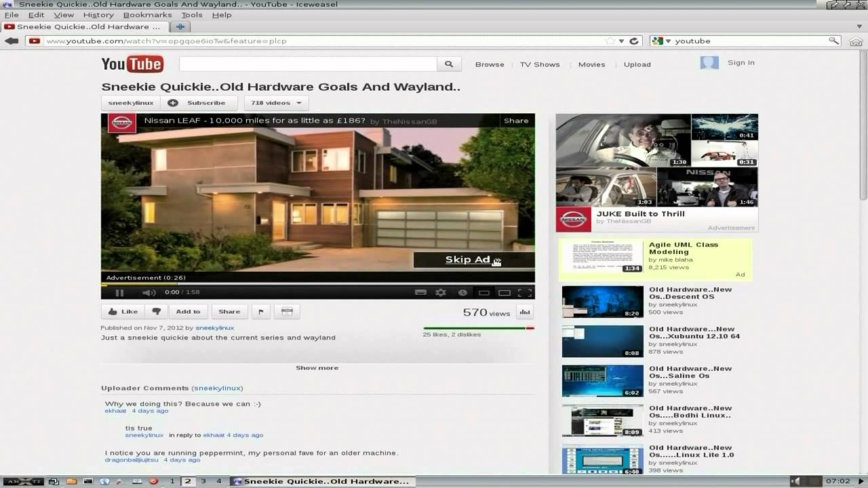This screenshot has height=488, width=868.
Task: Click the taskbar clock showing 07:02
Action: coord(838,481)
